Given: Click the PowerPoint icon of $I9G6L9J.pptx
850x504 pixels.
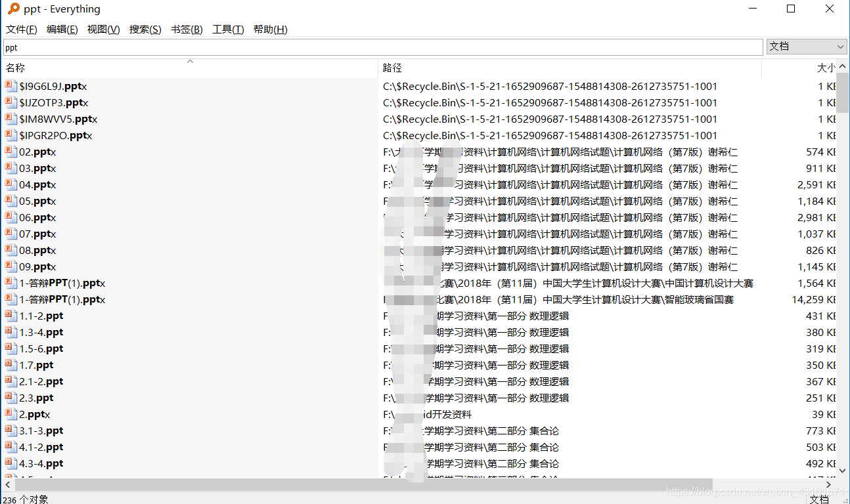Looking at the screenshot, I should coord(11,86).
